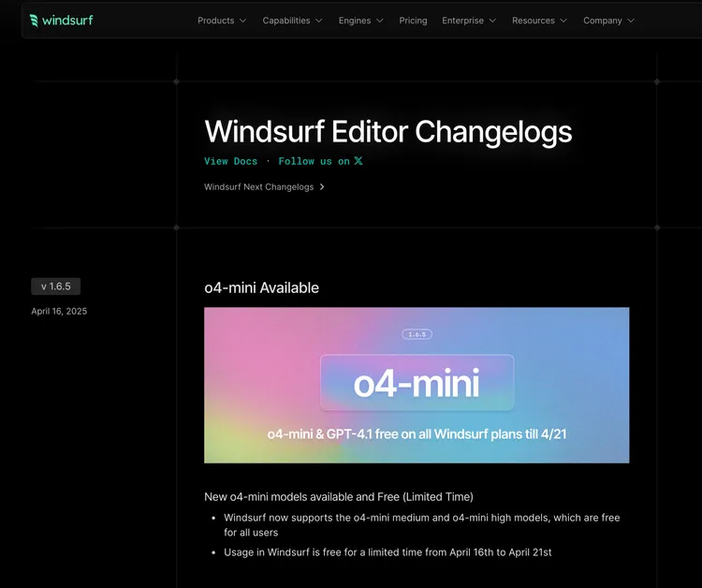Open the Windsurf Next Changelogs link

259,187
